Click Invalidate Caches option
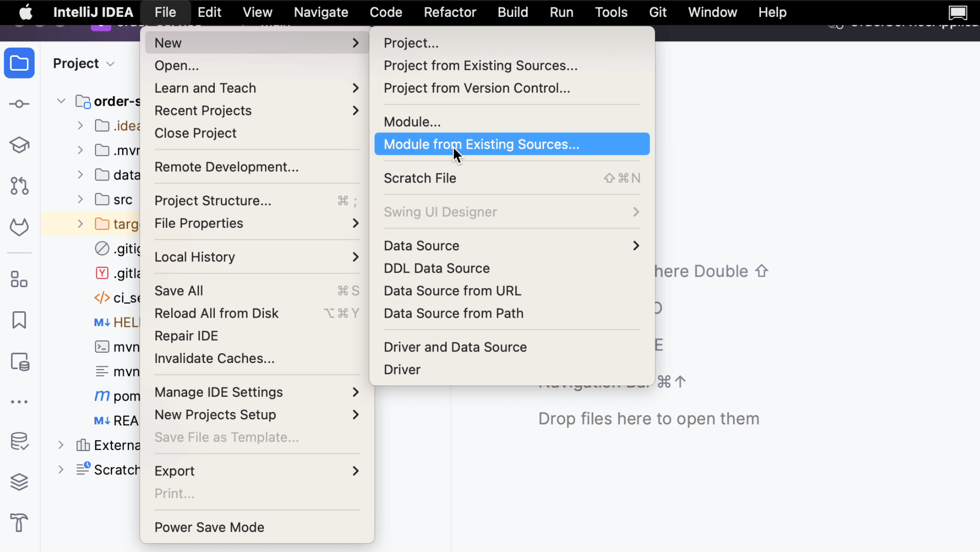This screenshot has height=552, width=980. pyautogui.click(x=214, y=358)
